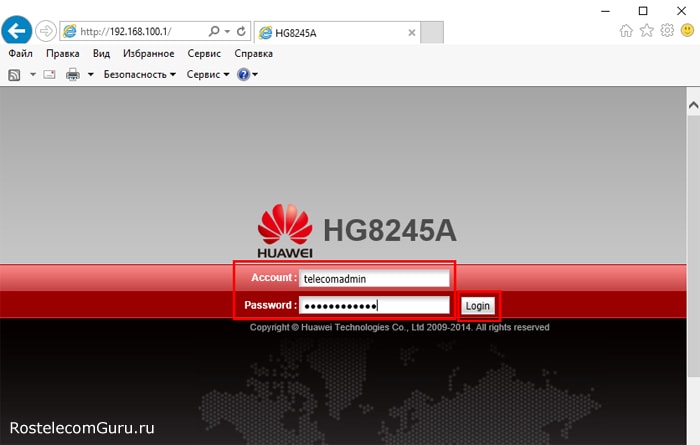
Task: Click the scrollbar up arrow
Action: pos(691,103)
